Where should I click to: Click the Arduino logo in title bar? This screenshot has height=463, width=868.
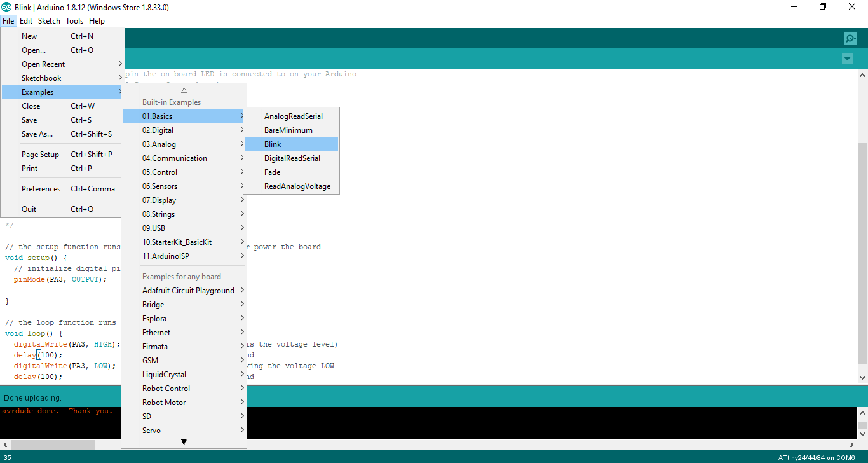[6, 7]
